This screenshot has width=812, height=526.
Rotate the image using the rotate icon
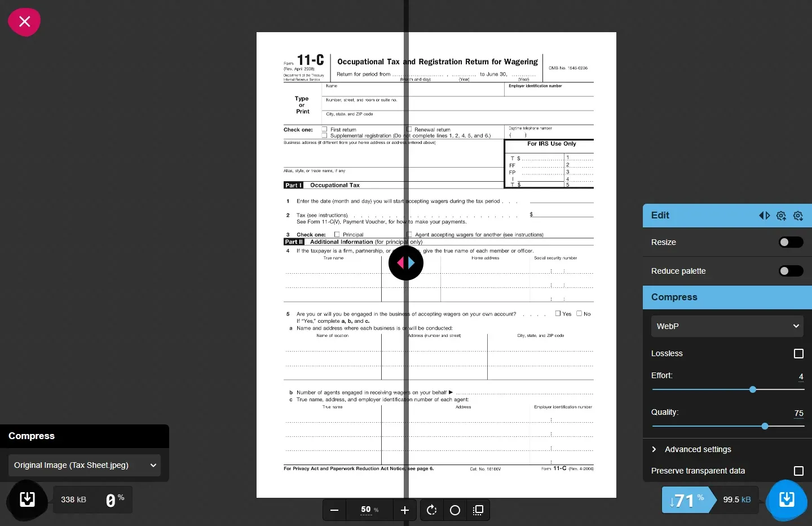click(x=432, y=510)
